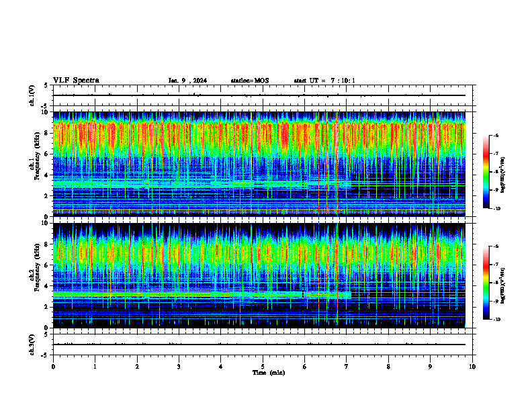The width and height of the screenshot is (532, 411).
Task: Click the "-9" label on ch.1 color bar
Action: tap(496, 190)
